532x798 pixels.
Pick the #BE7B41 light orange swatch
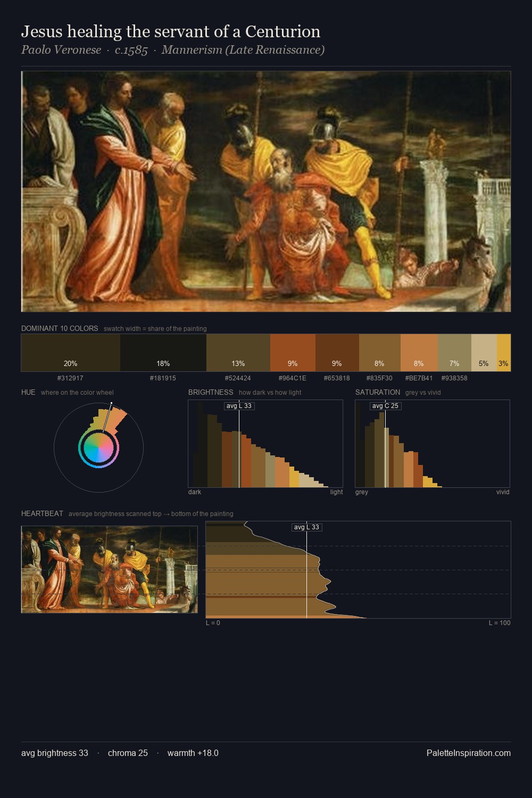(419, 353)
